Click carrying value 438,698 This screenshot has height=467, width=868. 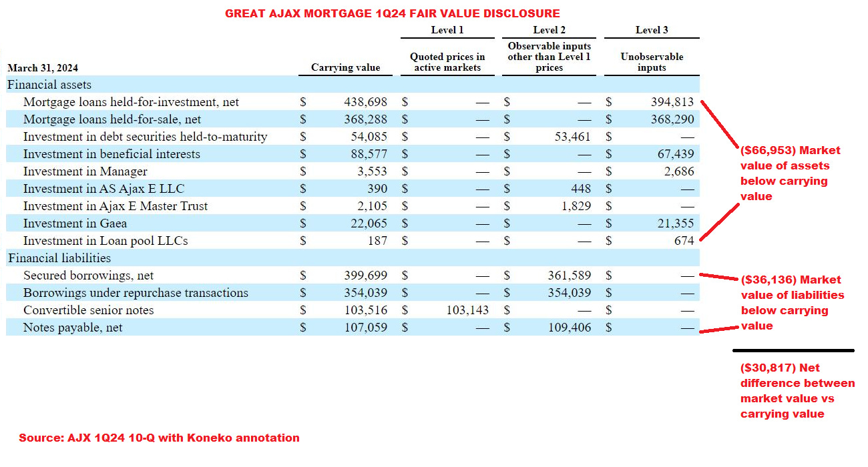pos(366,102)
